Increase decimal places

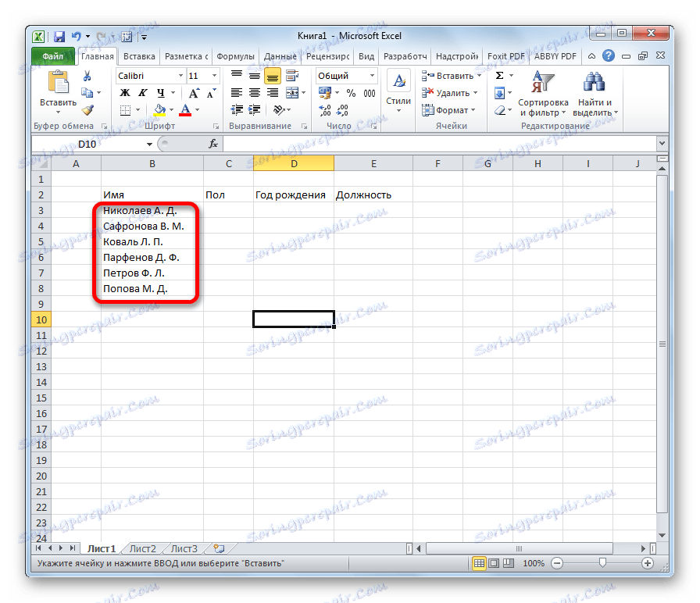click(325, 110)
